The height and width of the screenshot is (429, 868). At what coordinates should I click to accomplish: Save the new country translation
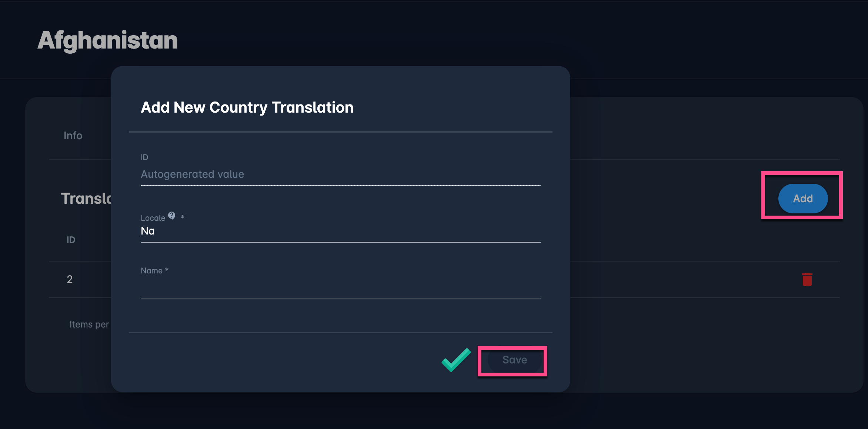[x=514, y=360]
